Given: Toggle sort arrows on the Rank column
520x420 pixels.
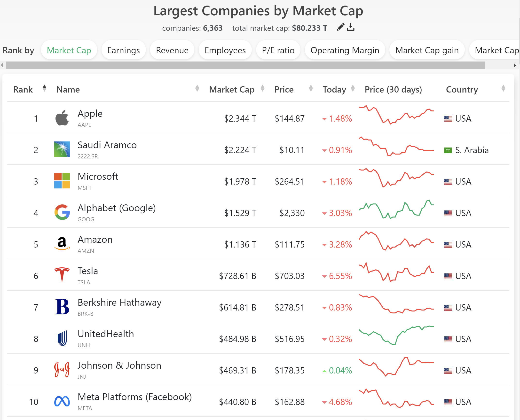Looking at the screenshot, I should coord(44,88).
